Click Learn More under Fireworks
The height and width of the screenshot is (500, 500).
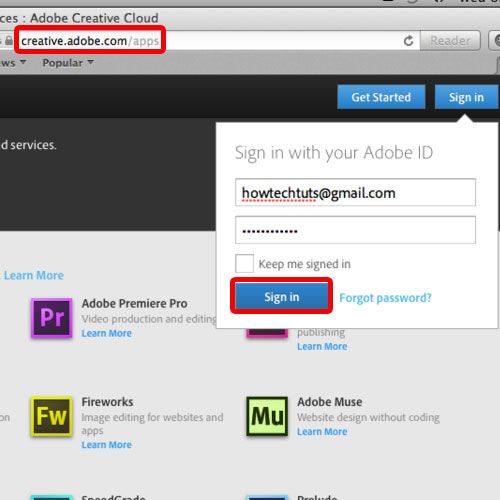coord(107,444)
